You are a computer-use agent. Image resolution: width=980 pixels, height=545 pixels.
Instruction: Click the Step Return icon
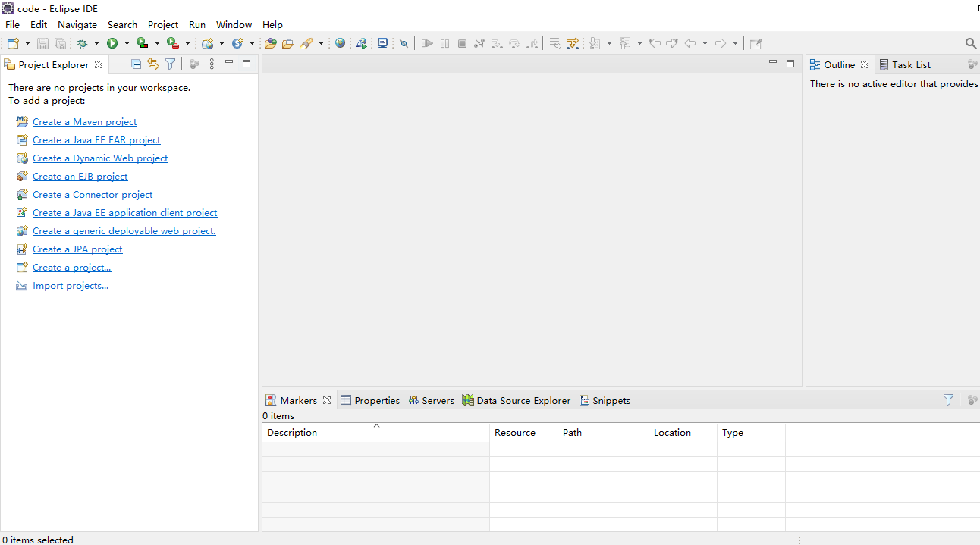532,43
